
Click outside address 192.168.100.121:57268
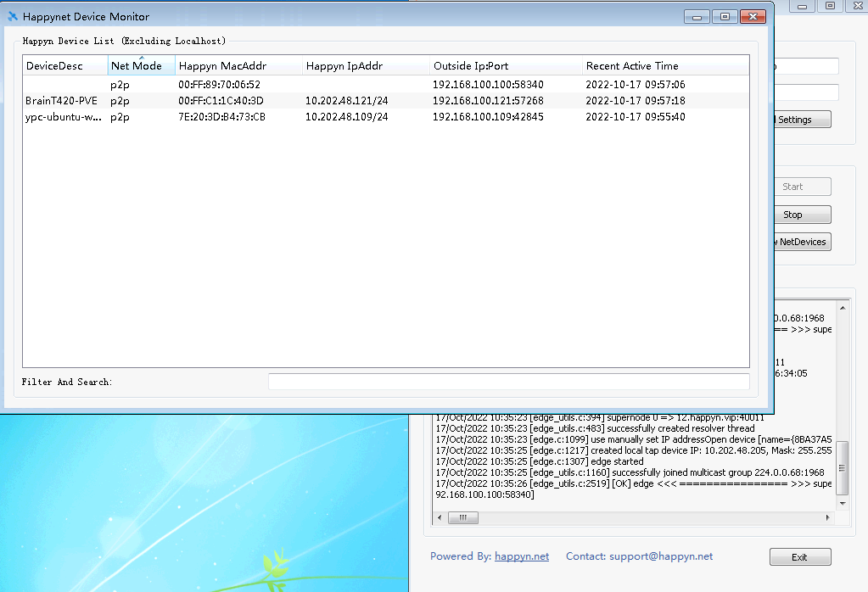(x=488, y=101)
